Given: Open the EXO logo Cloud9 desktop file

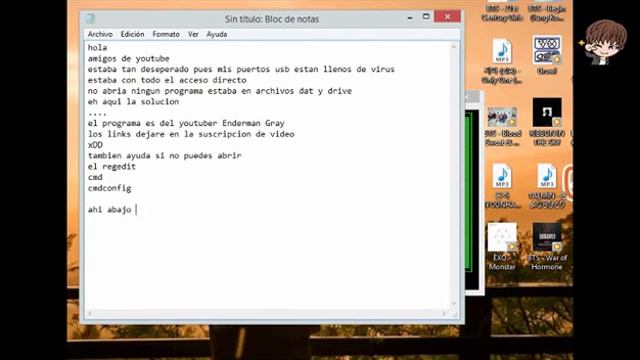Looking at the screenshot, I should (x=547, y=55).
